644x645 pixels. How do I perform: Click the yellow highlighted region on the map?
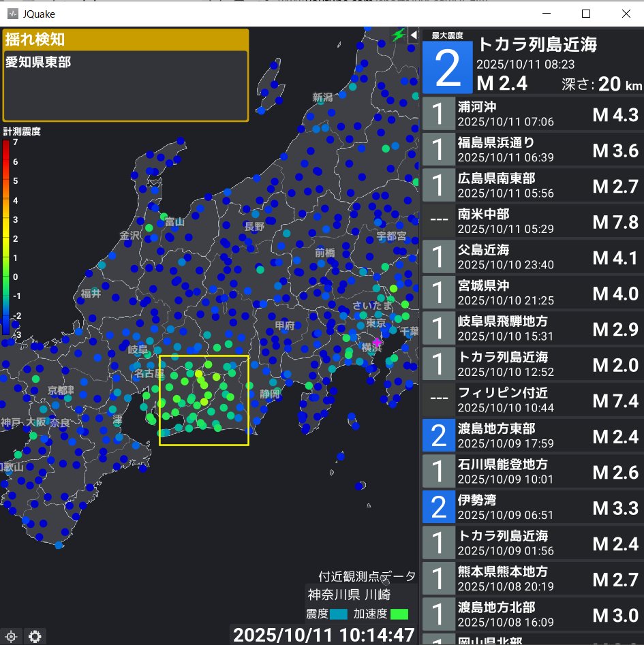[204, 400]
